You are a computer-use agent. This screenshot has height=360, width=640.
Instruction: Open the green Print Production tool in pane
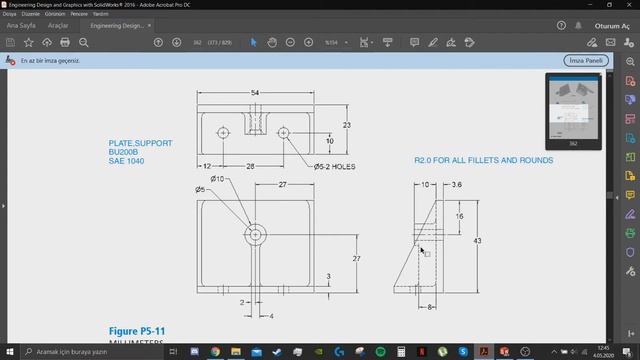click(630, 233)
